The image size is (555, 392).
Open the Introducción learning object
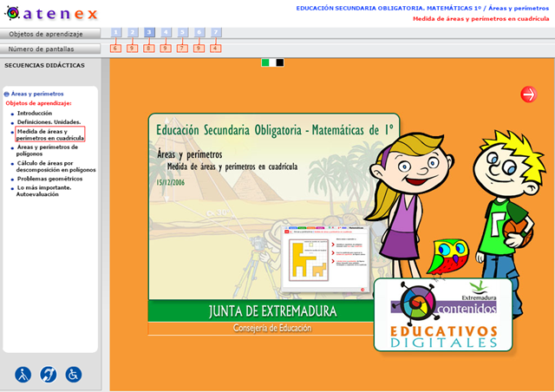pyautogui.click(x=35, y=113)
